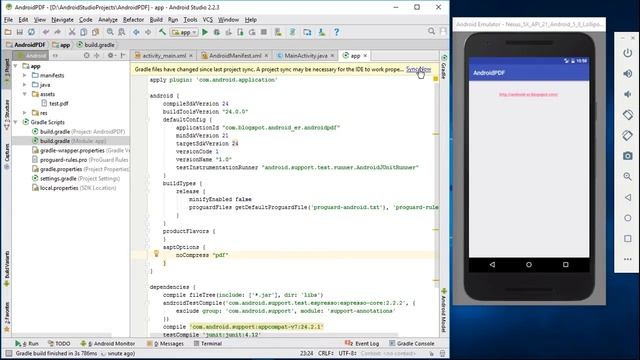Open the Terminal tool window

tap(208, 344)
